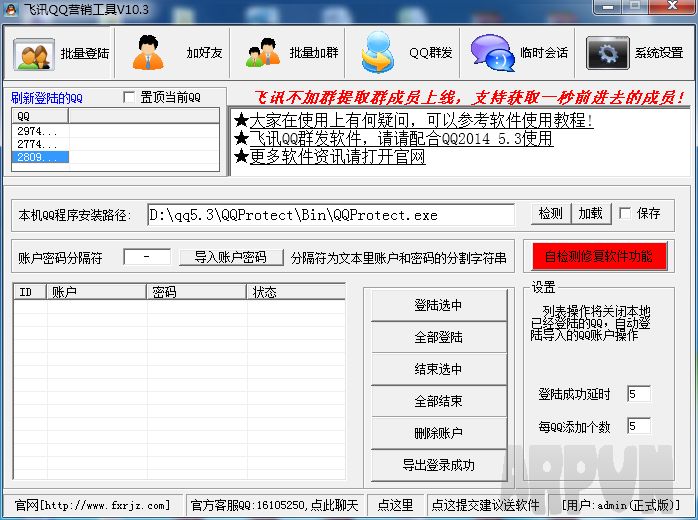Open the 系统设置 gear icon
The width and height of the screenshot is (698, 520).
[608, 53]
